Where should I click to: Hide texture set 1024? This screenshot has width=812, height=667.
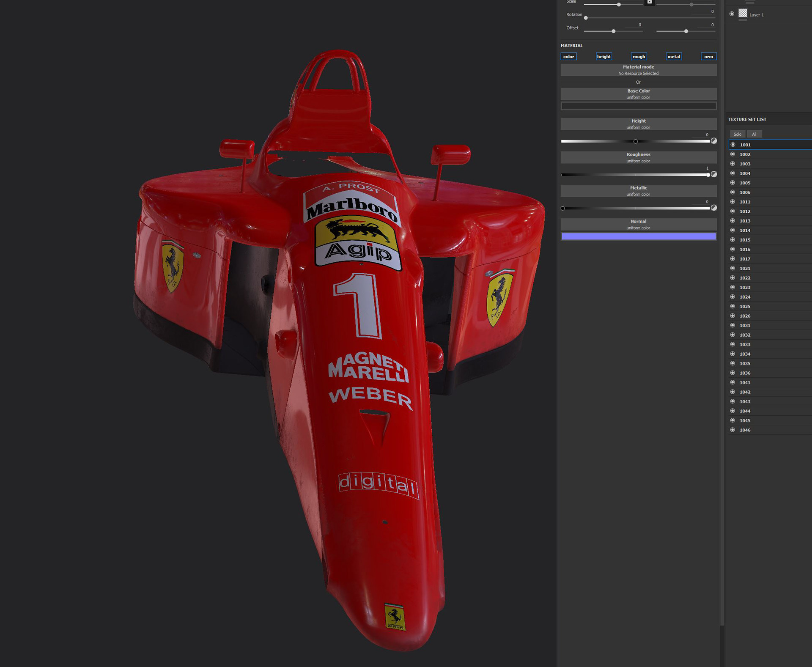(x=733, y=297)
